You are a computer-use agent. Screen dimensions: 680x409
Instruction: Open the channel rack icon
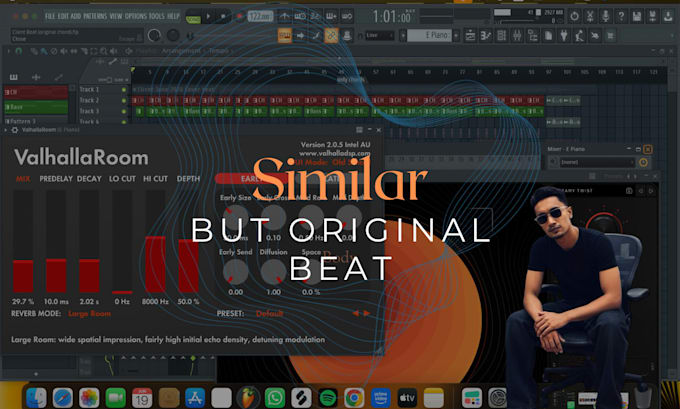[501, 36]
